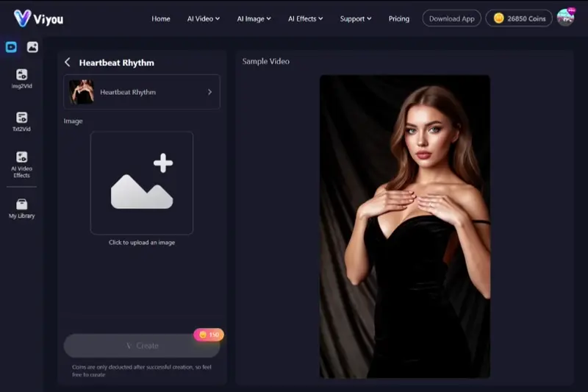Viewport: 588px width, 392px height.
Task: Open the Heartbeat Rhythm effect selector
Action: (x=142, y=92)
